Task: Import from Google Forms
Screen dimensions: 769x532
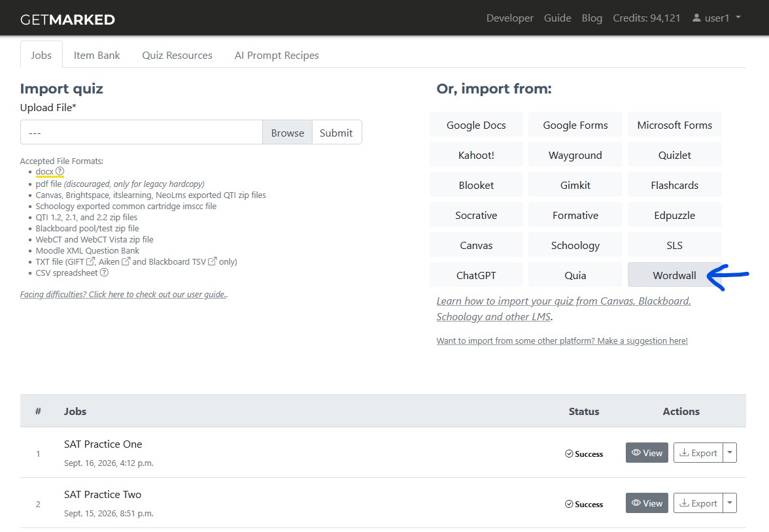Action: [575, 125]
